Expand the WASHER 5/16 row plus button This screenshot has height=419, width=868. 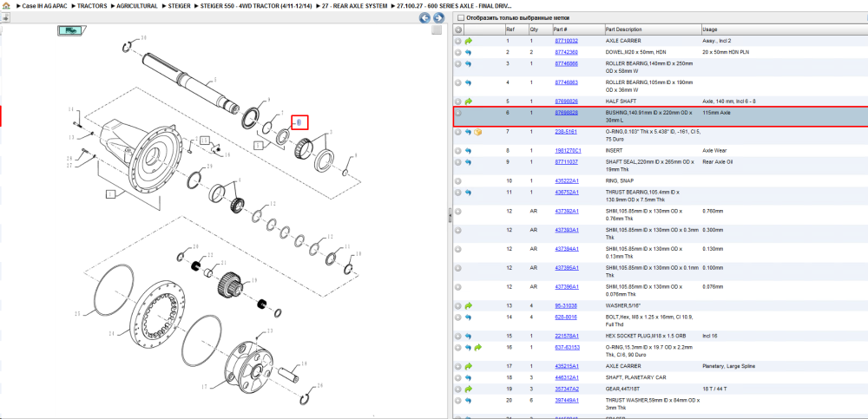[458, 305]
